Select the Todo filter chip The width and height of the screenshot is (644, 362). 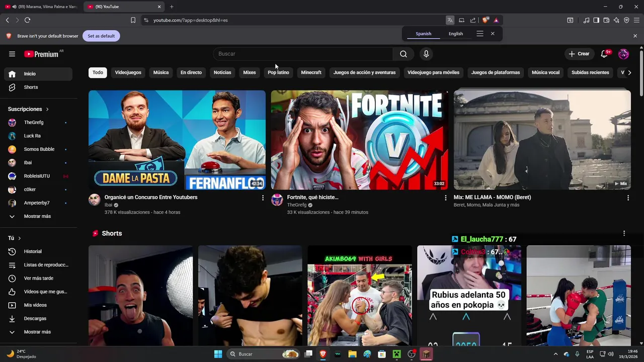point(98,72)
